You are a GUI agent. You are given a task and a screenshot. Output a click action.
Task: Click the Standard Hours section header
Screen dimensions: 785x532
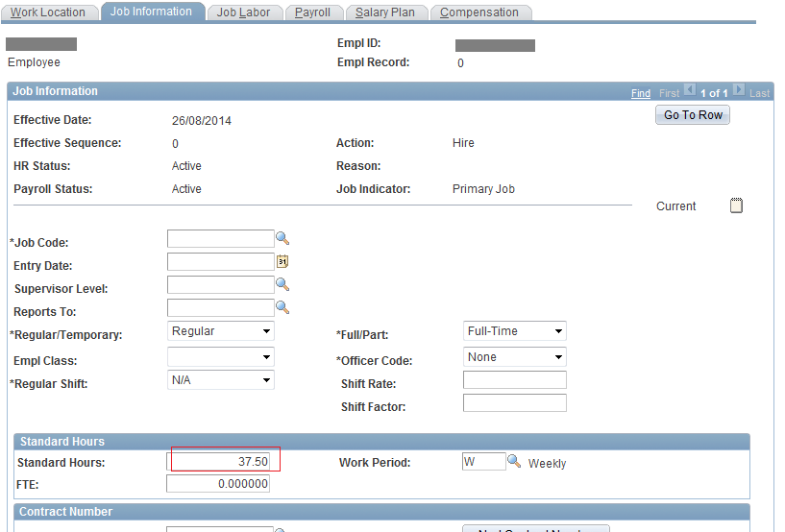click(x=382, y=442)
